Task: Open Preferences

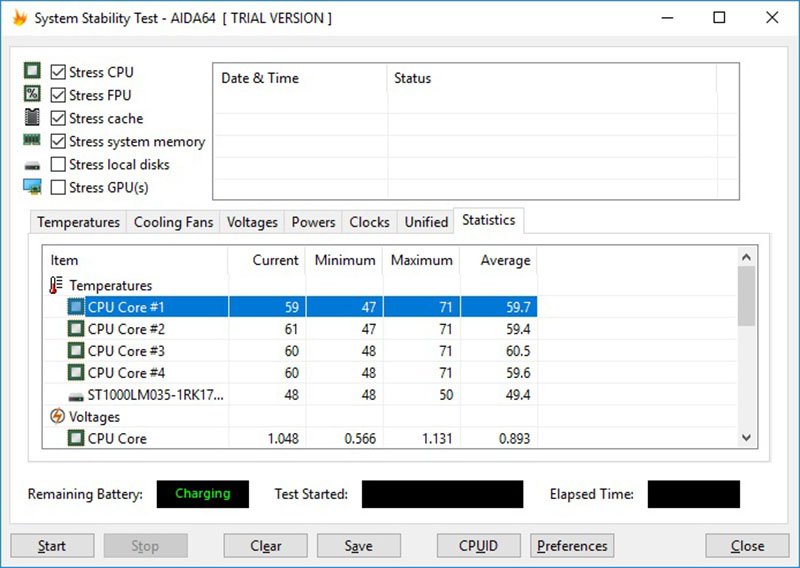Action: pyautogui.click(x=572, y=546)
